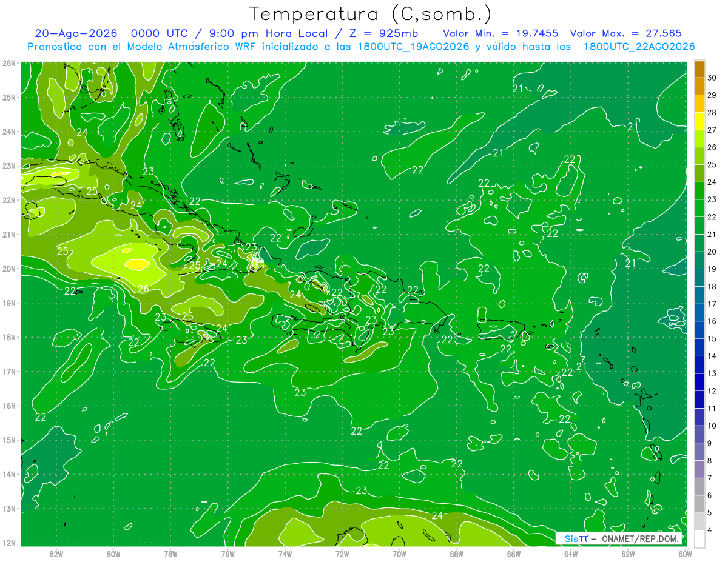
Task: Click the 82W longitude axis label
Action: (x=56, y=553)
